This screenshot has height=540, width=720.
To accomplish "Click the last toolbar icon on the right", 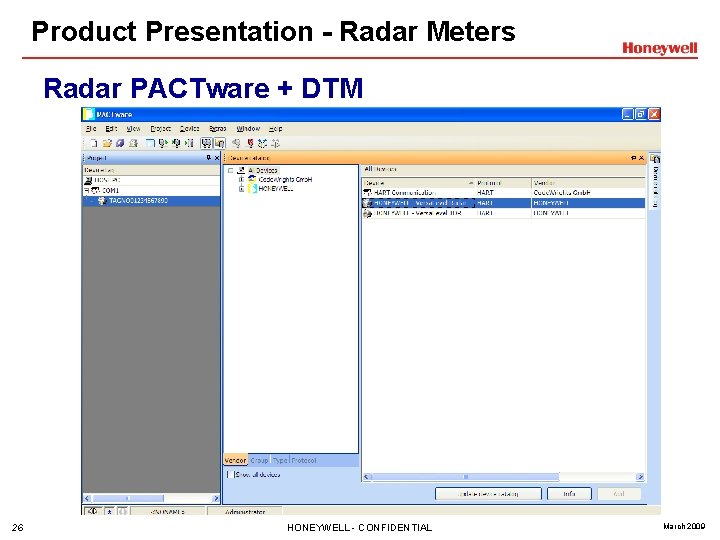I will click(275, 143).
